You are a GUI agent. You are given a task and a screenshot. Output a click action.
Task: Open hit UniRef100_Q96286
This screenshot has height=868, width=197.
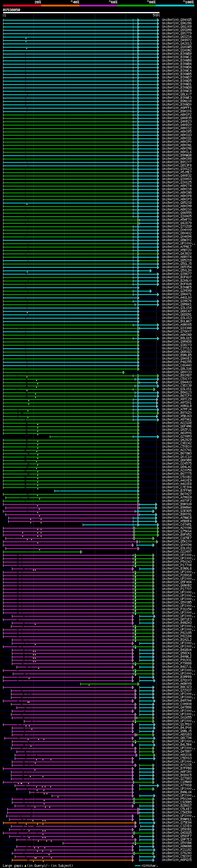click(x=177, y=23)
